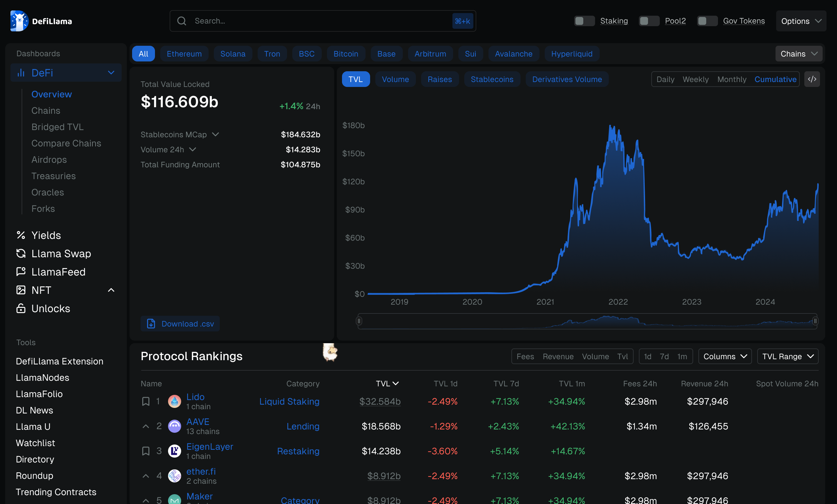The height and width of the screenshot is (504, 837).
Task: Select the Daily chart interval
Action: click(665, 79)
